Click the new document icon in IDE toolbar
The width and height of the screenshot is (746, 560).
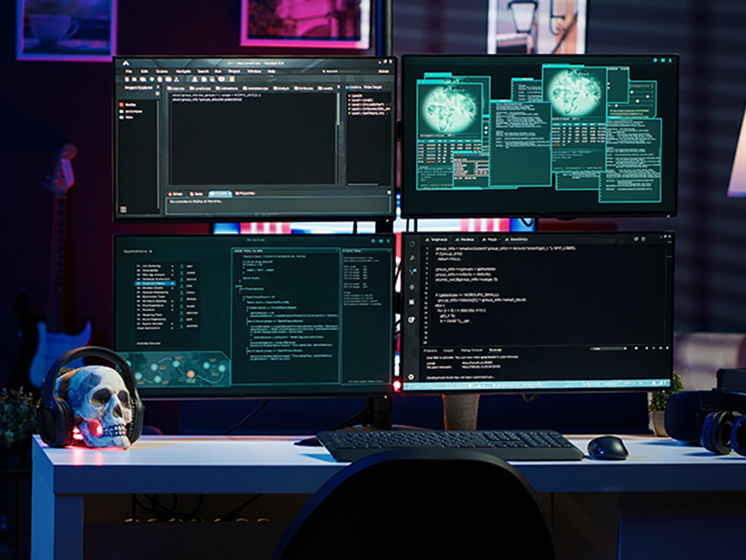127,79
